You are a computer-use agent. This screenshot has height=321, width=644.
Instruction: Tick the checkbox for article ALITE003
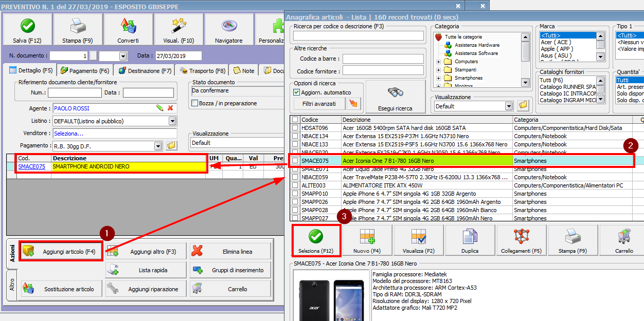pos(295,185)
